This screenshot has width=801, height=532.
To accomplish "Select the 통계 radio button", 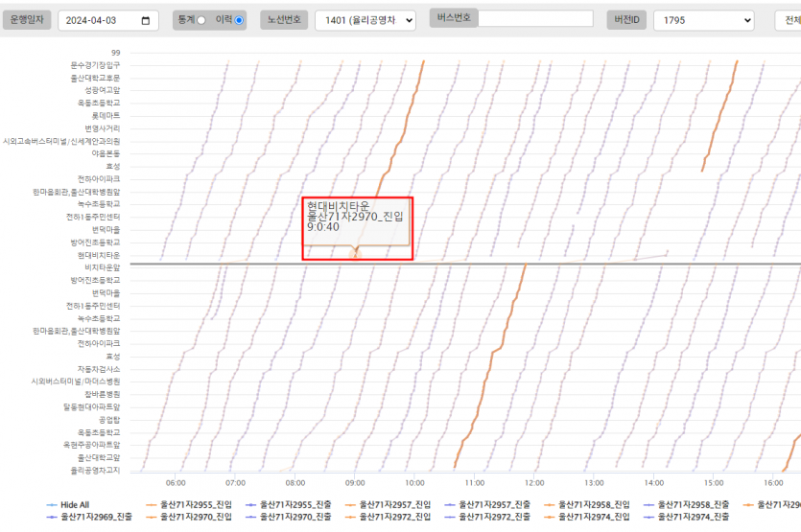I will pyautogui.click(x=201, y=20).
